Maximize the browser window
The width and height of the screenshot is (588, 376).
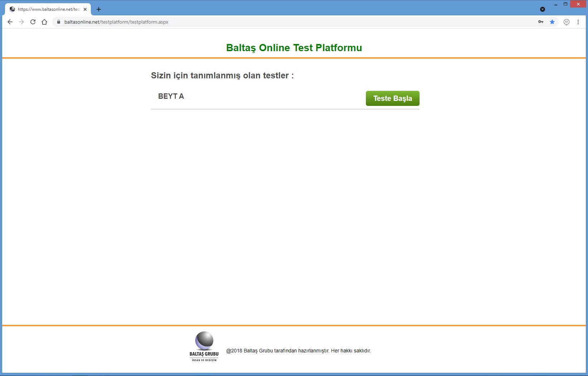pos(565,4)
